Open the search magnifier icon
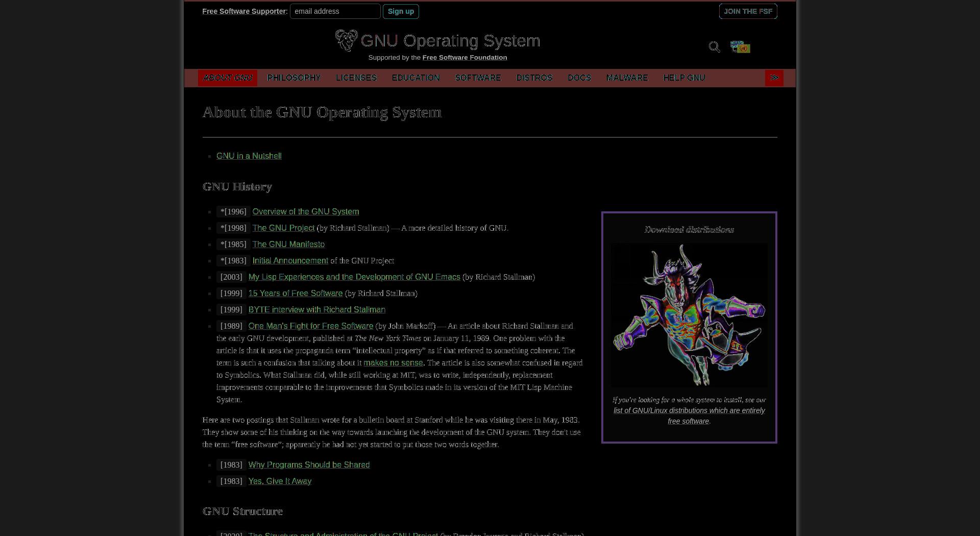The image size is (980, 536). pyautogui.click(x=714, y=47)
